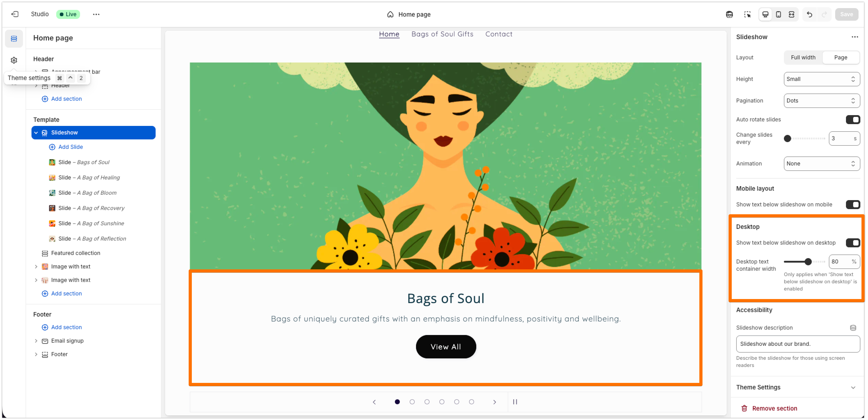Adjust the Desktop text container width slider
Image resolution: width=868 pixels, height=420 pixels.
808,262
